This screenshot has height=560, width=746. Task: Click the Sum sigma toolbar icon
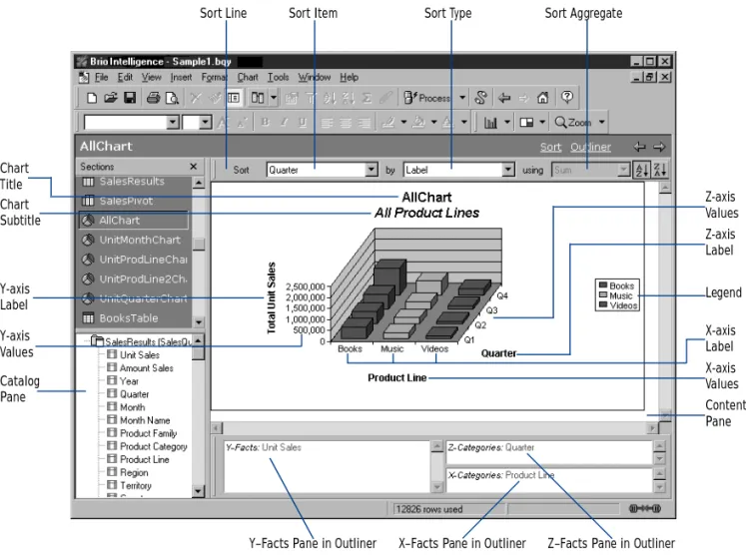click(x=367, y=98)
